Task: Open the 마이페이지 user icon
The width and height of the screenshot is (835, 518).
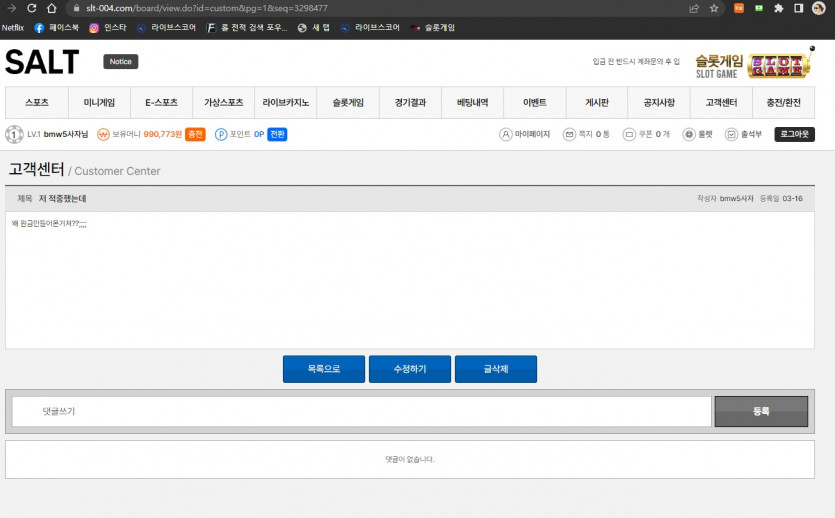Action: click(x=506, y=134)
